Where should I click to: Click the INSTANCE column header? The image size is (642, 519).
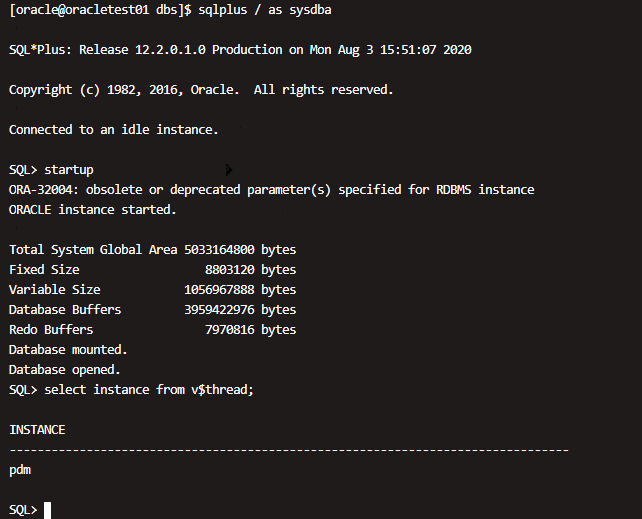37,430
